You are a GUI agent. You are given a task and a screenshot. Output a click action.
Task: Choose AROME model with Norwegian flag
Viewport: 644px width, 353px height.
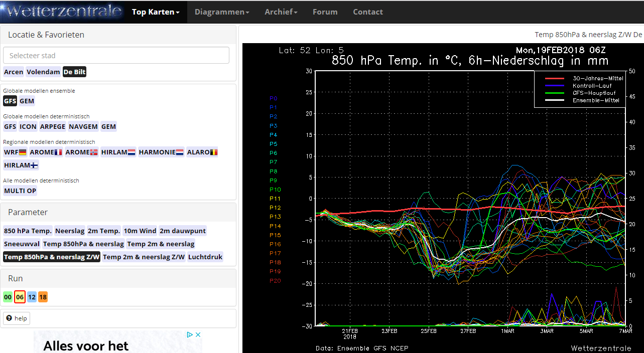tap(82, 152)
